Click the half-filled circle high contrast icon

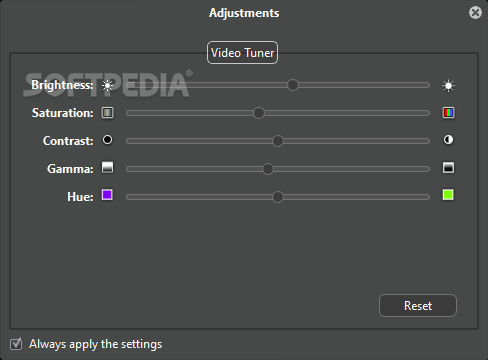coord(448,140)
